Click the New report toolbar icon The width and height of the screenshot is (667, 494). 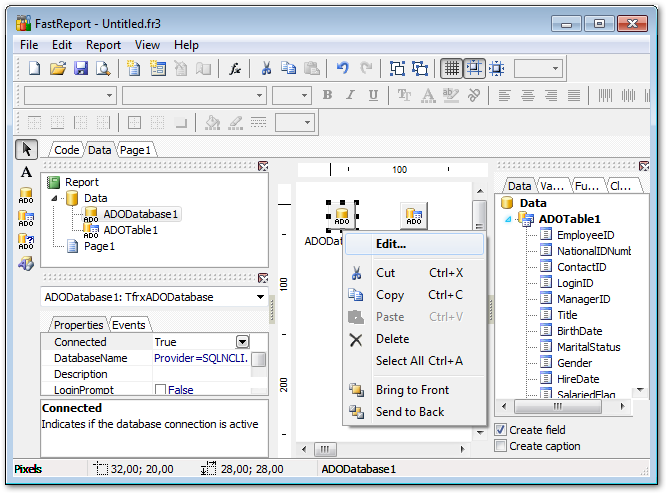34,68
